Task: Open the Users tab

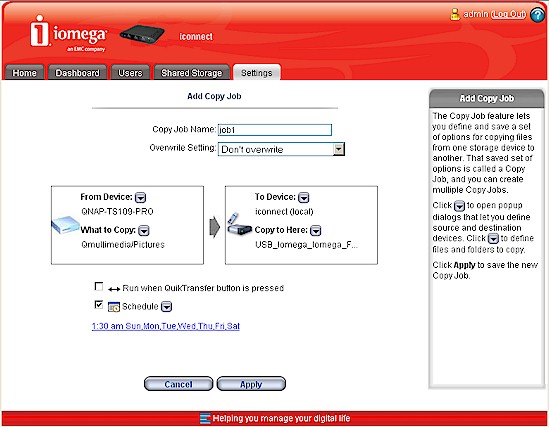Action: [x=130, y=73]
